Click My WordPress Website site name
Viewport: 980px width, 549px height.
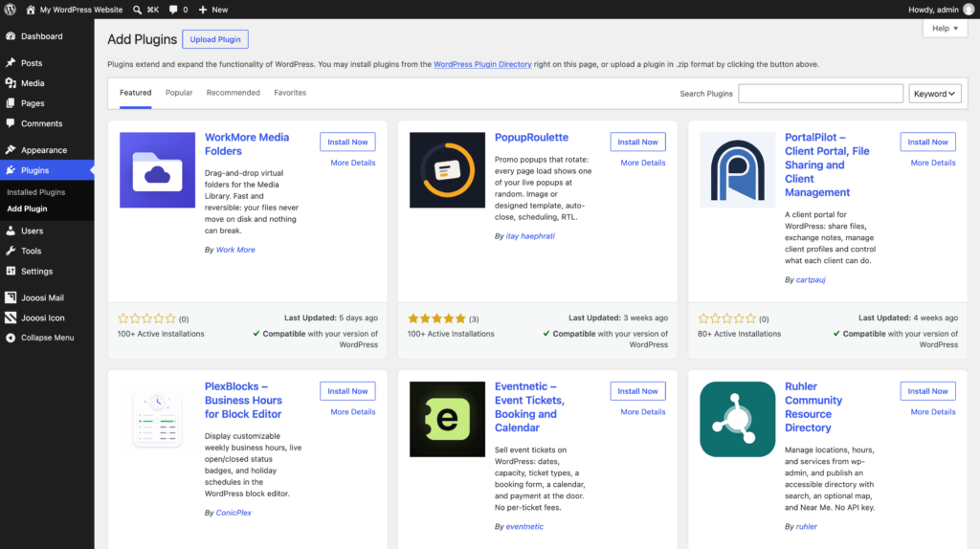(x=81, y=10)
